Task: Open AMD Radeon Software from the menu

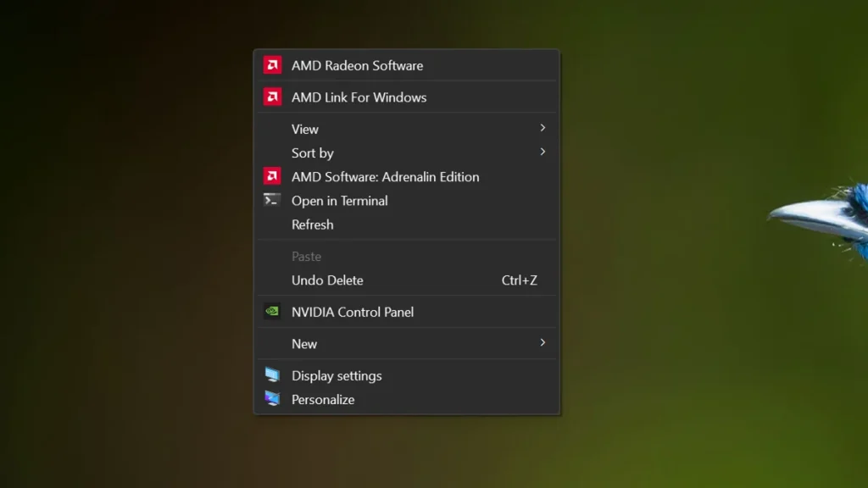Action: [406, 65]
